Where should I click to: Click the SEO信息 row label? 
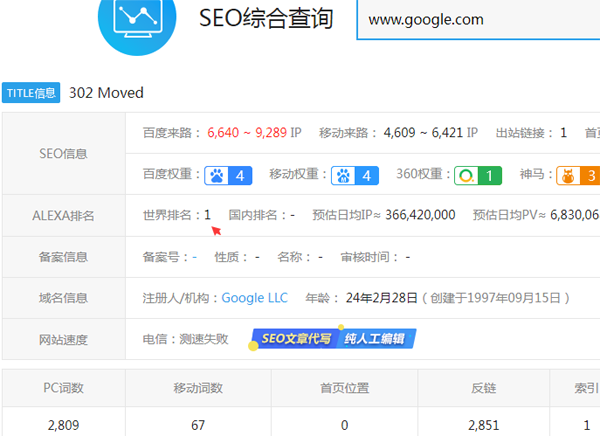coord(63,153)
